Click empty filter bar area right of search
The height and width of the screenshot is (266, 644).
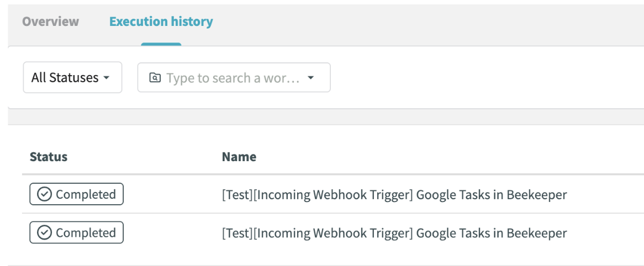[486, 78]
